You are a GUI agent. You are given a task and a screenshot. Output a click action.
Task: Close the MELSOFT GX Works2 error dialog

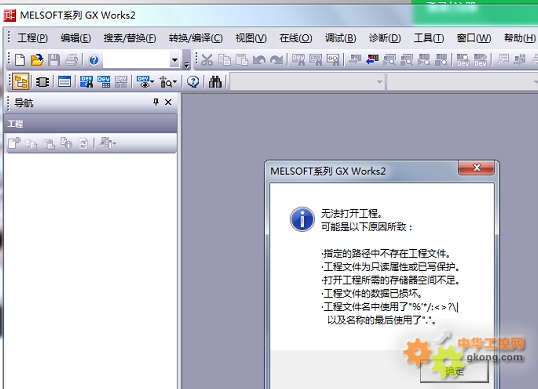click(476, 168)
